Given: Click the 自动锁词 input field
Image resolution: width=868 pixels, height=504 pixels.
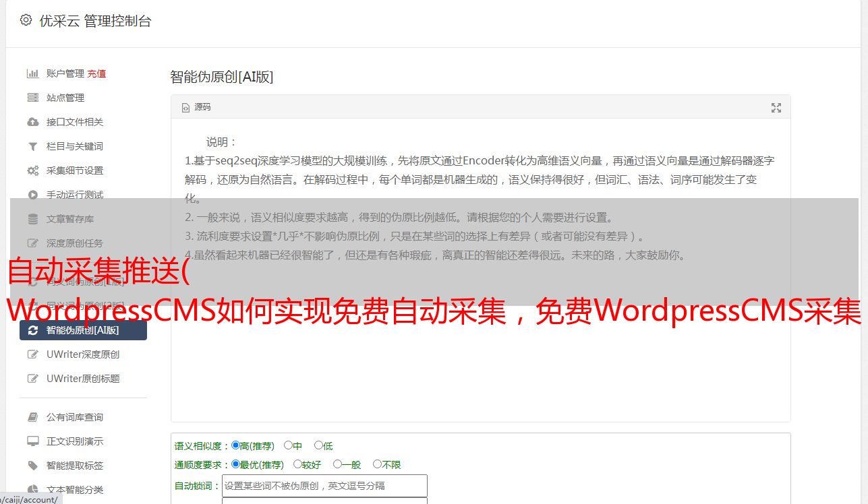Looking at the screenshot, I should [324, 486].
